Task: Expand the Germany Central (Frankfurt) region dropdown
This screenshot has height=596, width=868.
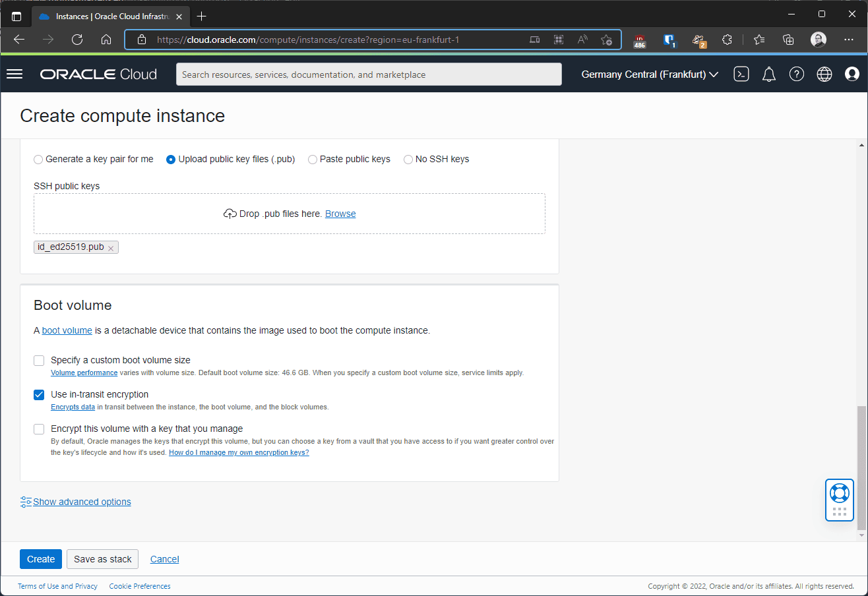Action: (650, 74)
